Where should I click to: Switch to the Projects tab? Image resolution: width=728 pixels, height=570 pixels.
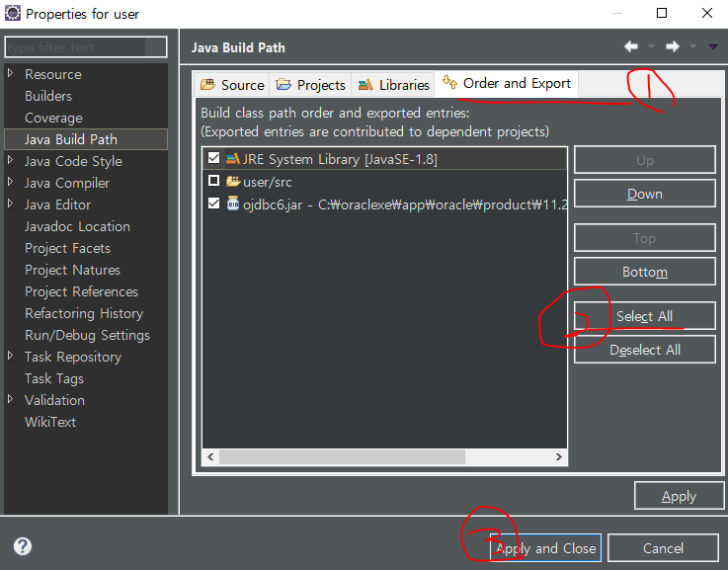(x=310, y=85)
